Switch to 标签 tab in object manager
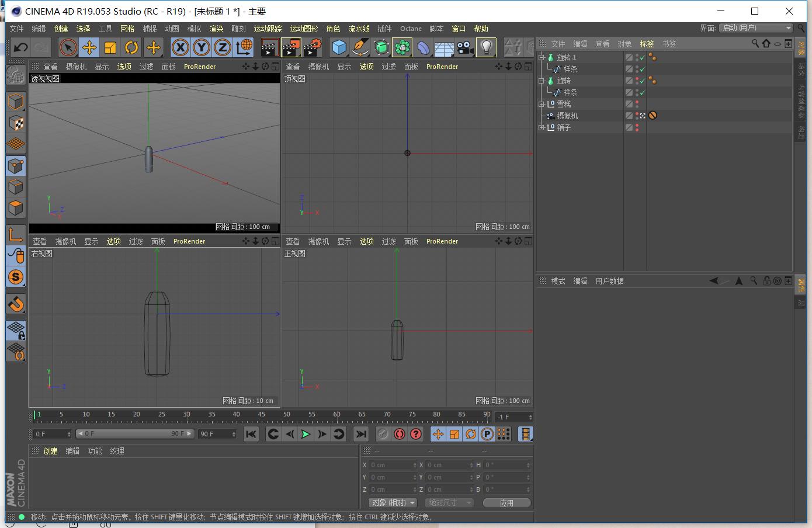Image resolution: width=812 pixels, height=528 pixels. (647, 44)
